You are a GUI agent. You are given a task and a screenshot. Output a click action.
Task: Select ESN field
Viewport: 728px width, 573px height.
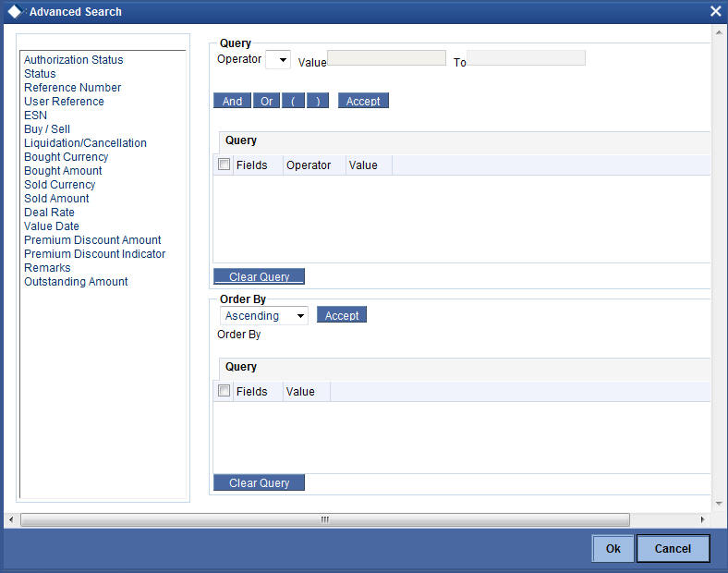(x=35, y=116)
